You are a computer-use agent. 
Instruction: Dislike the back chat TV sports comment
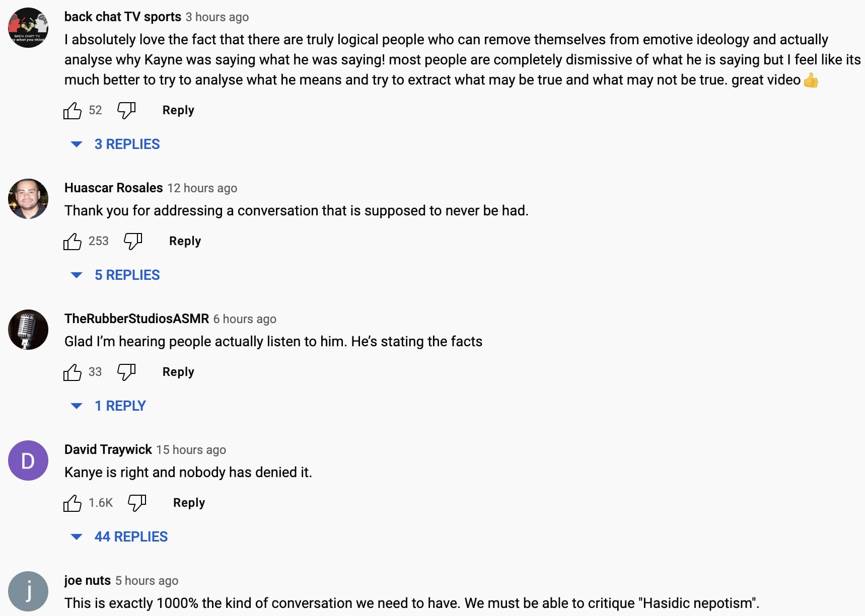(x=126, y=110)
